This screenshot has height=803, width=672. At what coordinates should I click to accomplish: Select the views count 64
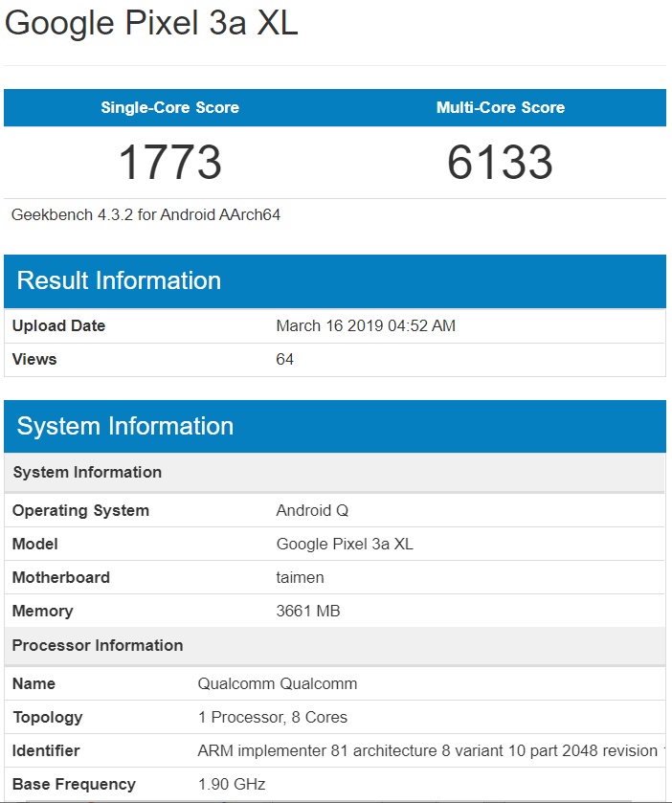click(x=284, y=360)
